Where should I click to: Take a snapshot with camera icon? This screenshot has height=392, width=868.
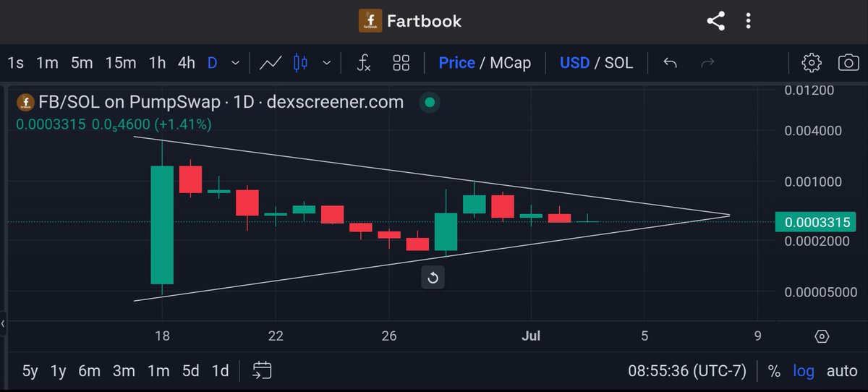[848, 63]
